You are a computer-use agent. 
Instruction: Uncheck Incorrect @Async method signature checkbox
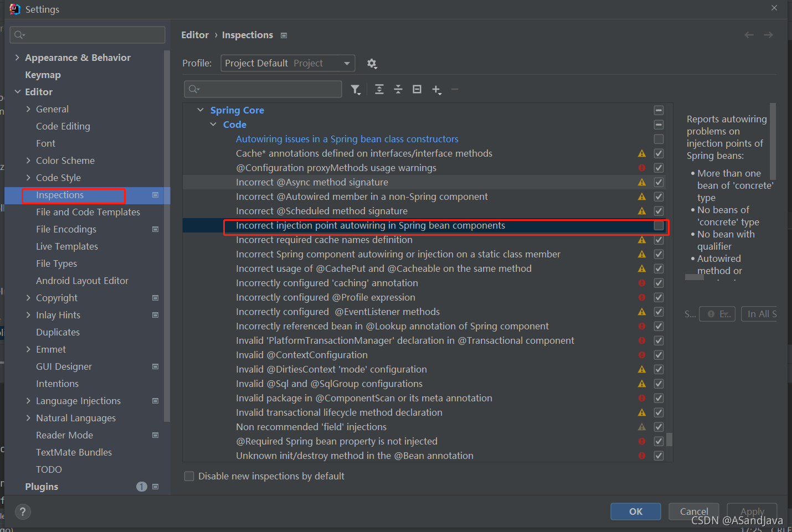pyautogui.click(x=659, y=182)
